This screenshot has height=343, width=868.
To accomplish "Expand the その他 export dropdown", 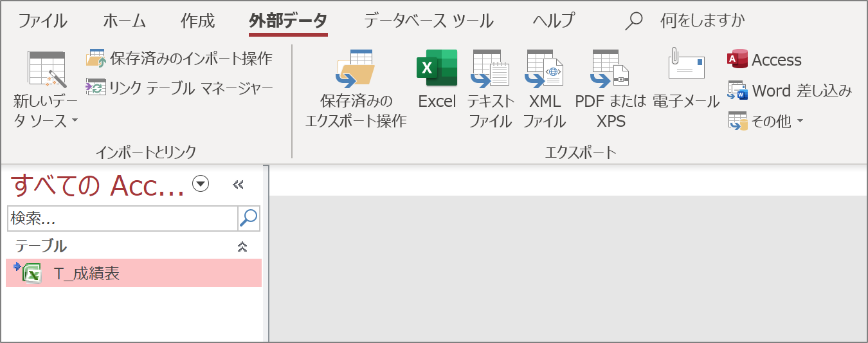I will [766, 121].
